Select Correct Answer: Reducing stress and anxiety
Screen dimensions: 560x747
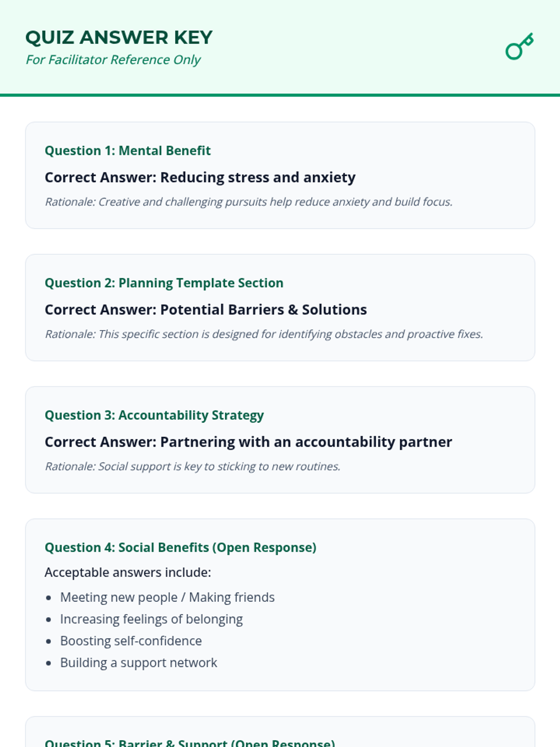(x=200, y=177)
